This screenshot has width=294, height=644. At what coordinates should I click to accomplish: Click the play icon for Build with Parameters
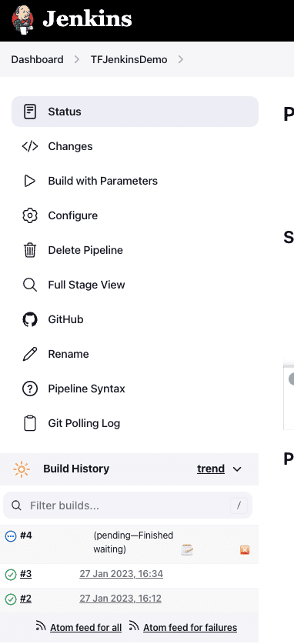coord(30,181)
